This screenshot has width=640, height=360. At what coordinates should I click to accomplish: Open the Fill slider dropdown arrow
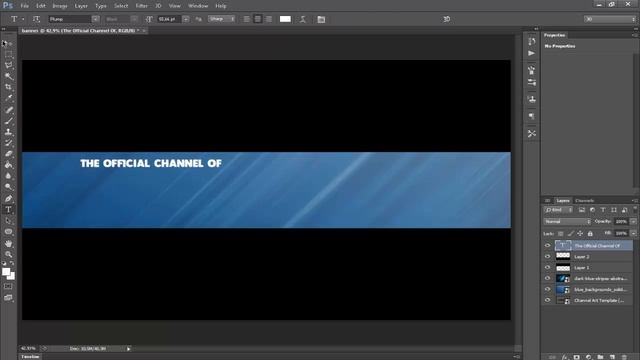pyautogui.click(x=633, y=233)
